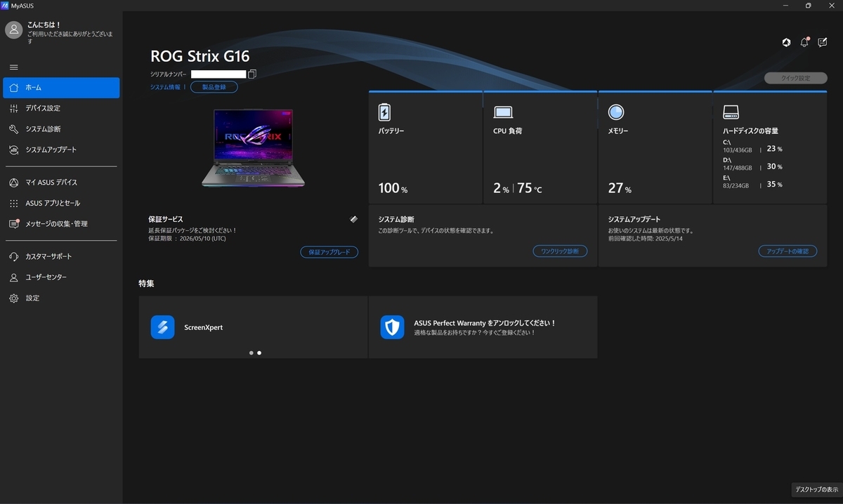Open notifications via the bell icon
Image resolution: width=843 pixels, height=504 pixels.
point(805,43)
